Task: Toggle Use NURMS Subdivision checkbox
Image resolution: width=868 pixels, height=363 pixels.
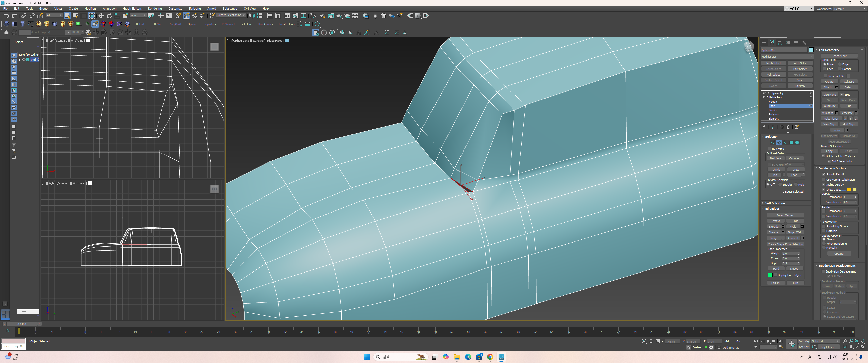Action: pos(824,179)
